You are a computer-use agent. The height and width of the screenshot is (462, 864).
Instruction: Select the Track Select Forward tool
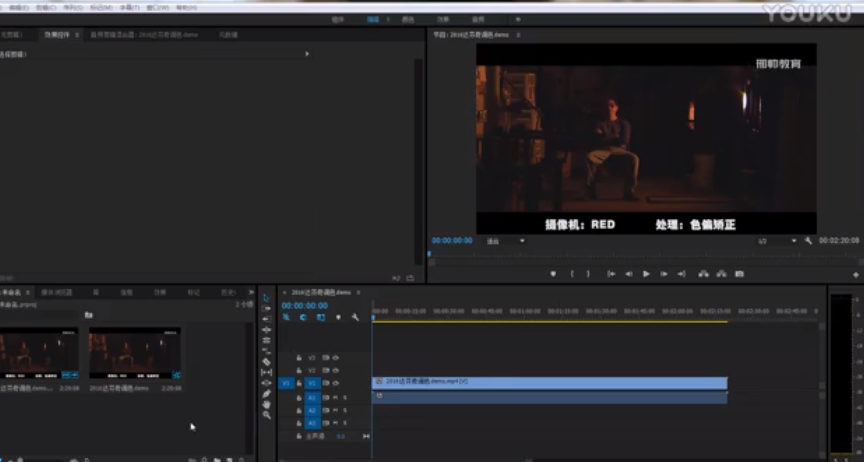click(266, 308)
